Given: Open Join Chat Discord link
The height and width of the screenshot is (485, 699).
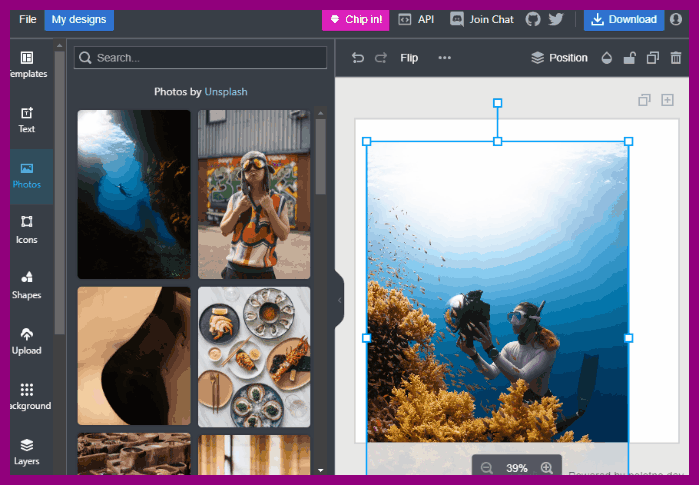Looking at the screenshot, I should [x=482, y=20].
